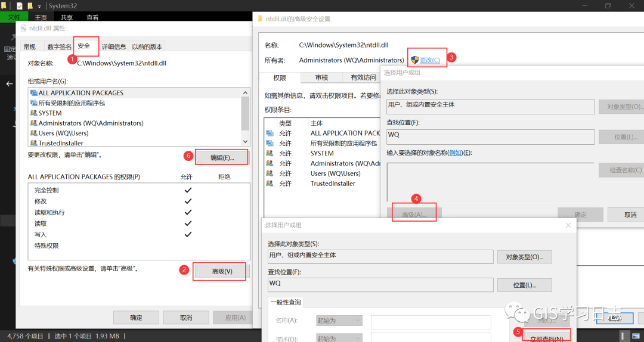This screenshot has width=644, height=342.
Task: Click the 更改(C) owner link
Action: pos(429,60)
